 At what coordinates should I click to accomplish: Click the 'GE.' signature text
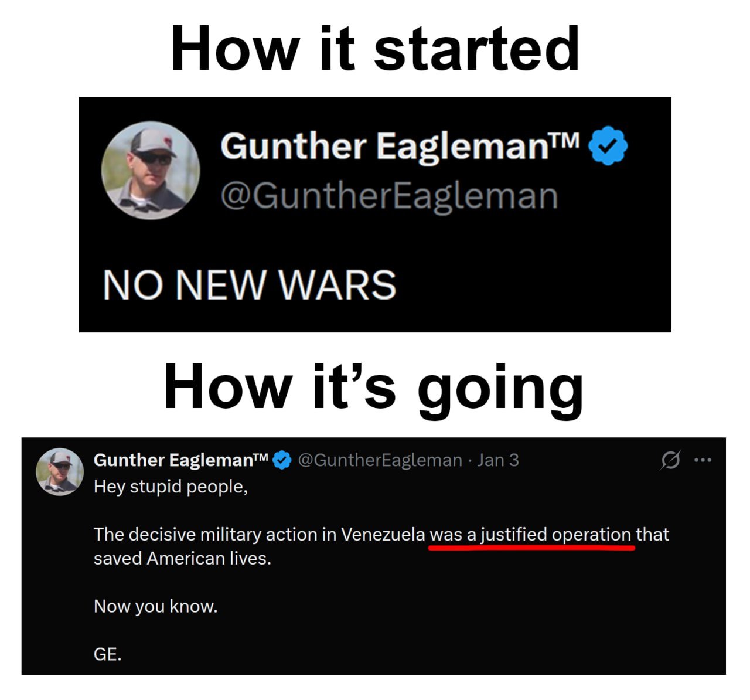[108, 654]
